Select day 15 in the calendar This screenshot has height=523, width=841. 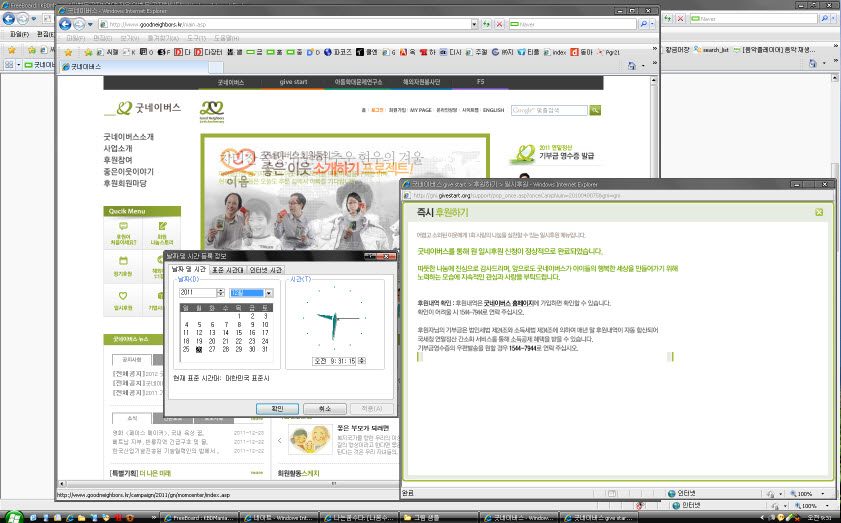tap(239, 333)
